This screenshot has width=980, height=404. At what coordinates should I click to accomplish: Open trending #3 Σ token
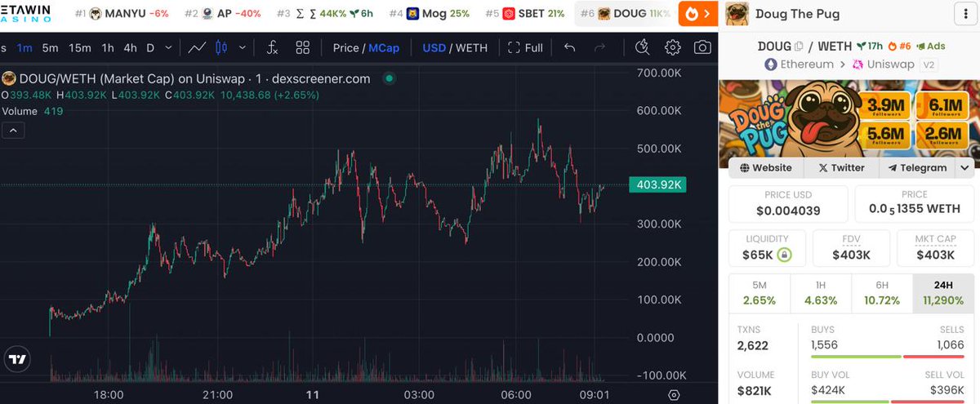tap(325, 14)
